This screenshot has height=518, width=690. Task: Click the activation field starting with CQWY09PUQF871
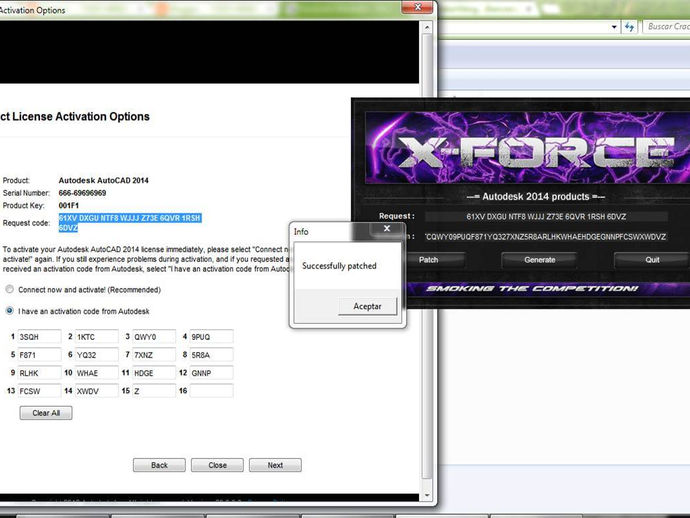click(x=546, y=237)
